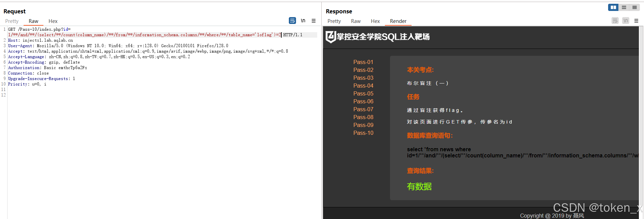Image resolution: width=644 pixels, height=219 pixels.
Task: Click the 对该页面进行GET传参 instruction text
Action: click(459, 122)
